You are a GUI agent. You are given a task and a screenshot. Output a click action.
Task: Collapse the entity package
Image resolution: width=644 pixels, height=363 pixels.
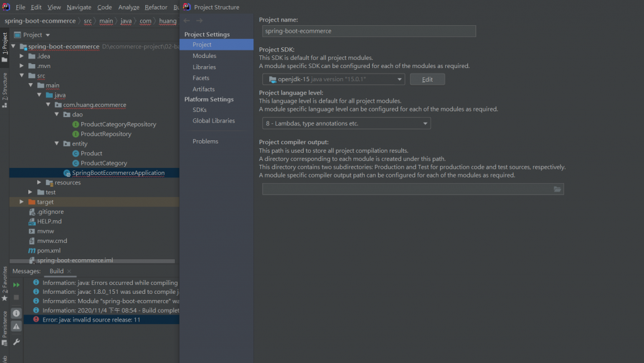57,143
